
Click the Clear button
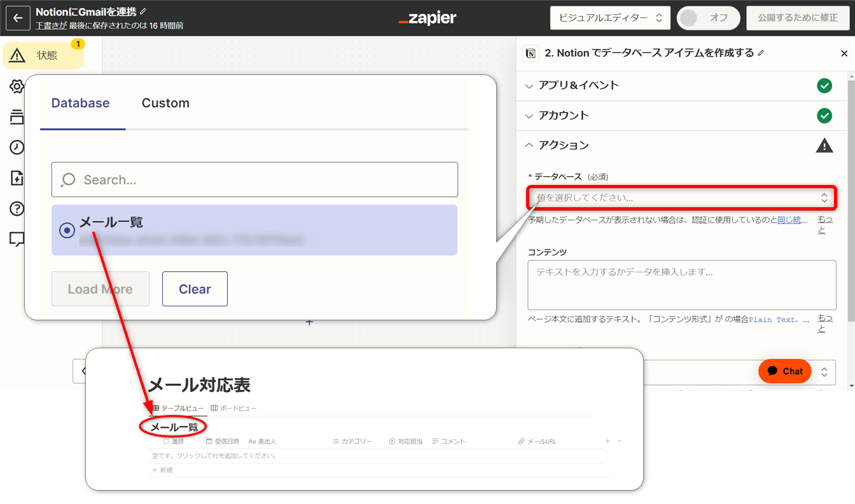(x=195, y=289)
